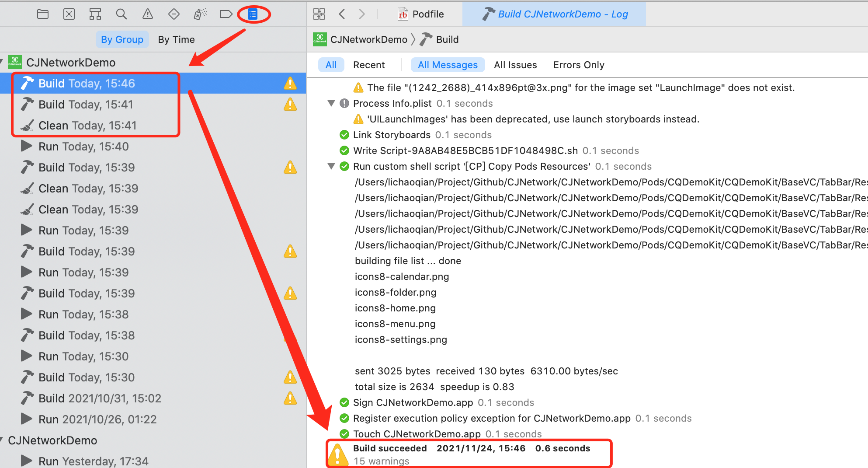Click Build in the breadcrumb path

[448, 39]
